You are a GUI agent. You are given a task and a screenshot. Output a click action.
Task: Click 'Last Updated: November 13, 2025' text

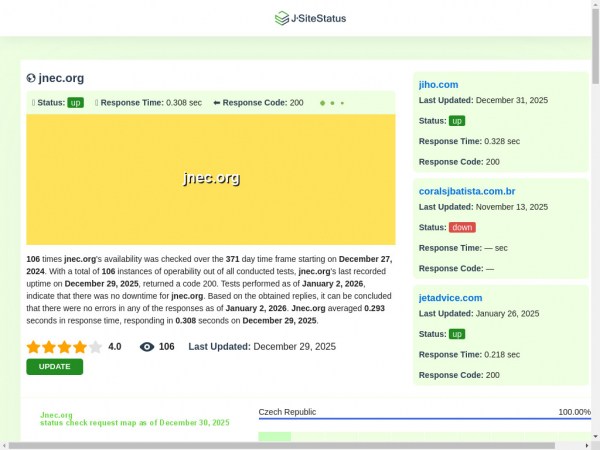coord(483,207)
